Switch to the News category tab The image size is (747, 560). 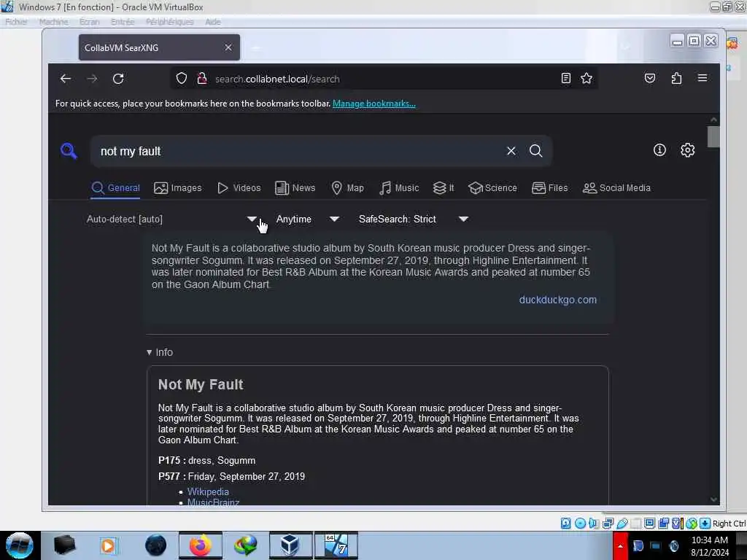[295, 188]
